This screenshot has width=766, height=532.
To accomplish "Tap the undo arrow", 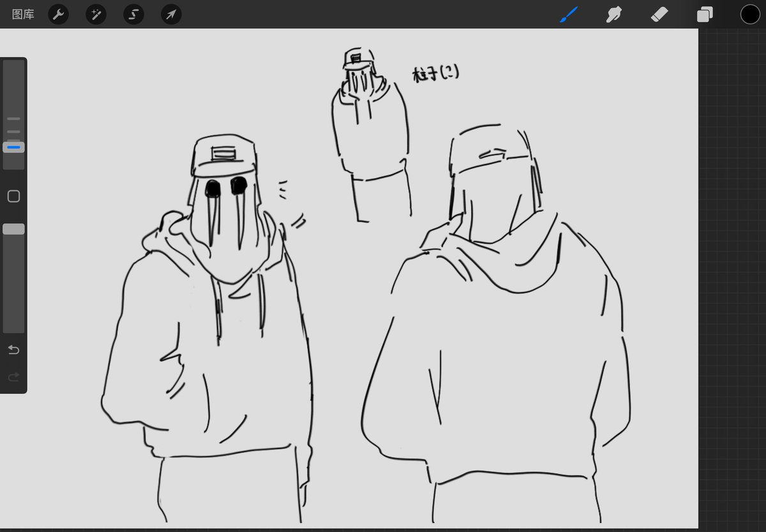I will [13, 350].
